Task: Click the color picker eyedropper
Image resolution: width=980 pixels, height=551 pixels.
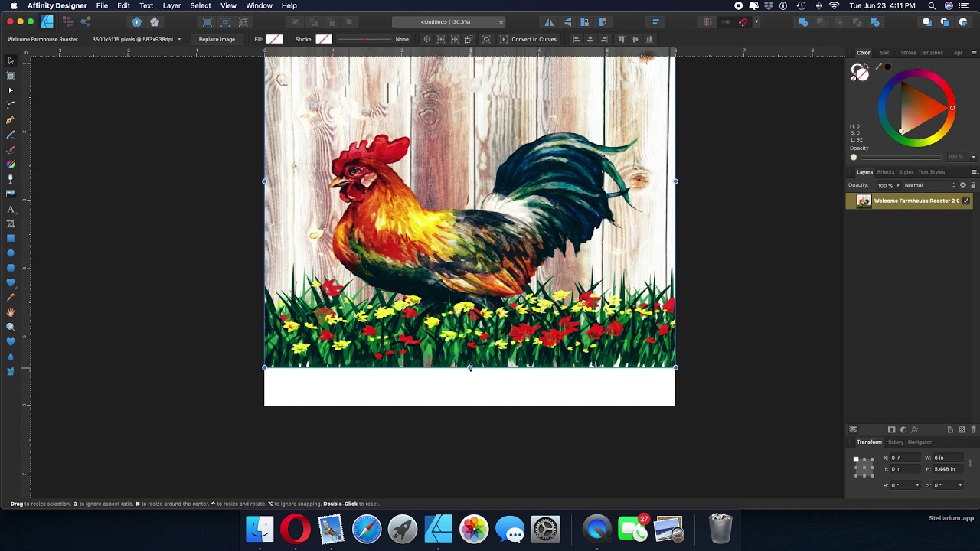Action: pos(880,67)
